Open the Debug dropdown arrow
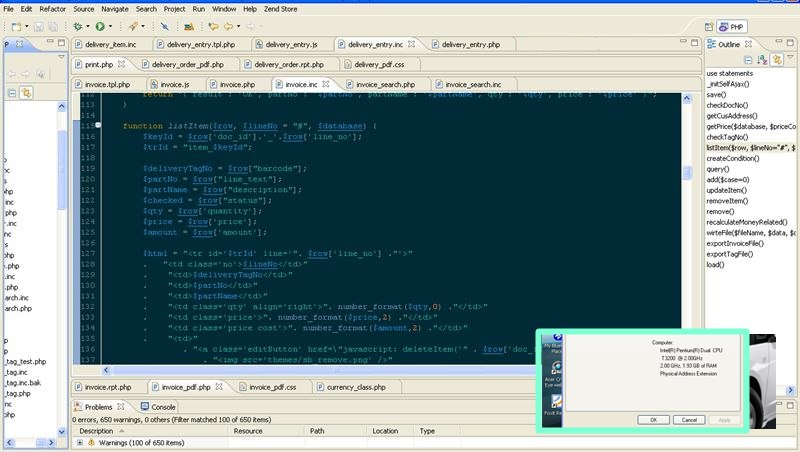The height and width of the screenshot is (452, 800). point(87,27)
